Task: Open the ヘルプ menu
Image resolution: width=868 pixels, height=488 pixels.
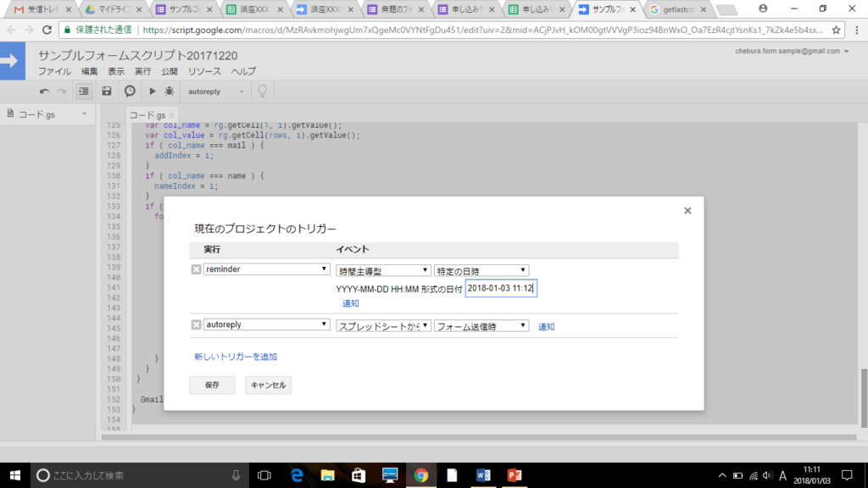Action: pyautogui.click(x=243, y=71)
